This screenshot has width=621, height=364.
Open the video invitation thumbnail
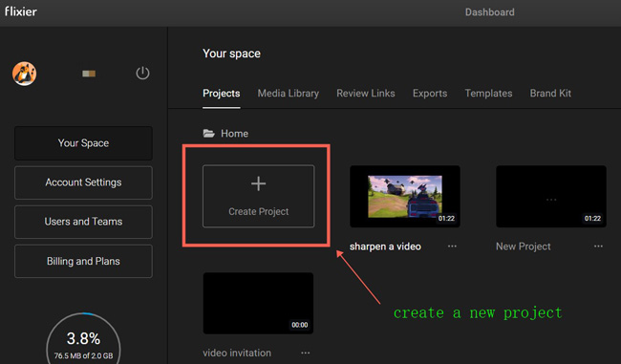258,303
